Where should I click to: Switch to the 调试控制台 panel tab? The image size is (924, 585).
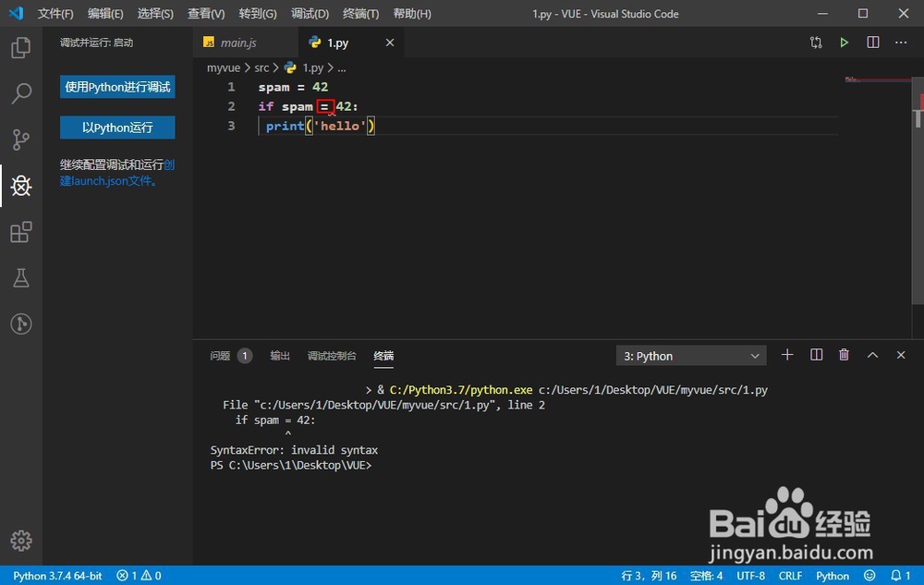tap(332, 356)
